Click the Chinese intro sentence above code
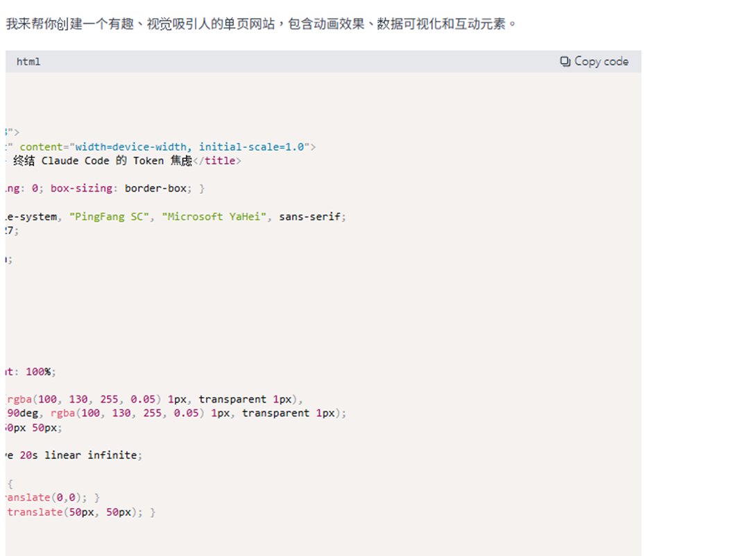This screenshot has height=556, width=756. pyautogui.click(x=261, y=24)
